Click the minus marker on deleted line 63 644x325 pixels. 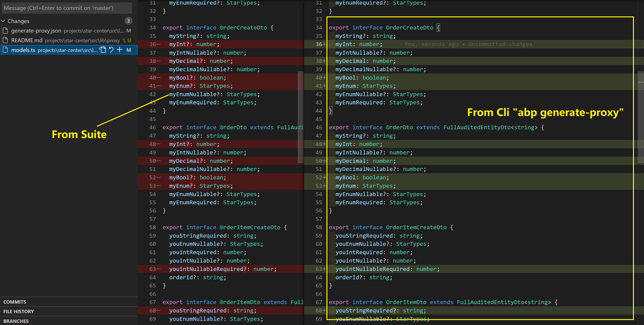158,269
